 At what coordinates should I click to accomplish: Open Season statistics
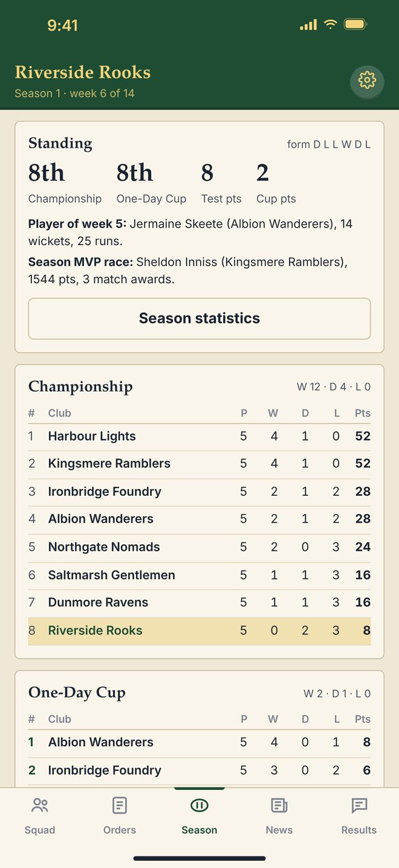tap(199, 318)
